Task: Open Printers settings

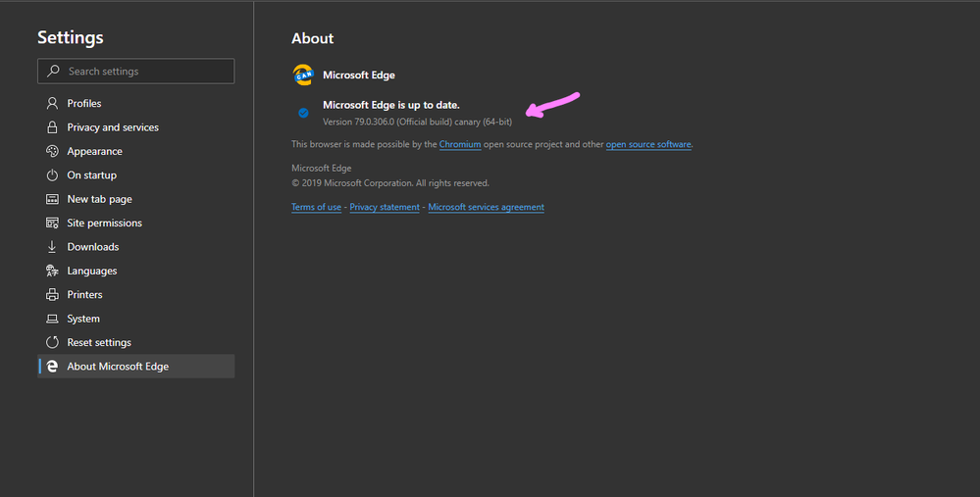Action: tap(136, 295)
